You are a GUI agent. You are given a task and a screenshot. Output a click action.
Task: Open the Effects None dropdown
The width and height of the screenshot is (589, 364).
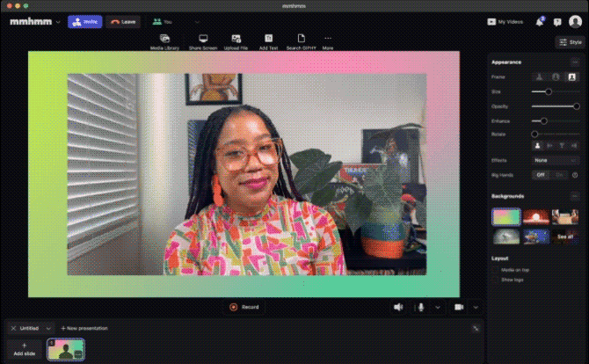pyautogui.click(x=556, y=160)
